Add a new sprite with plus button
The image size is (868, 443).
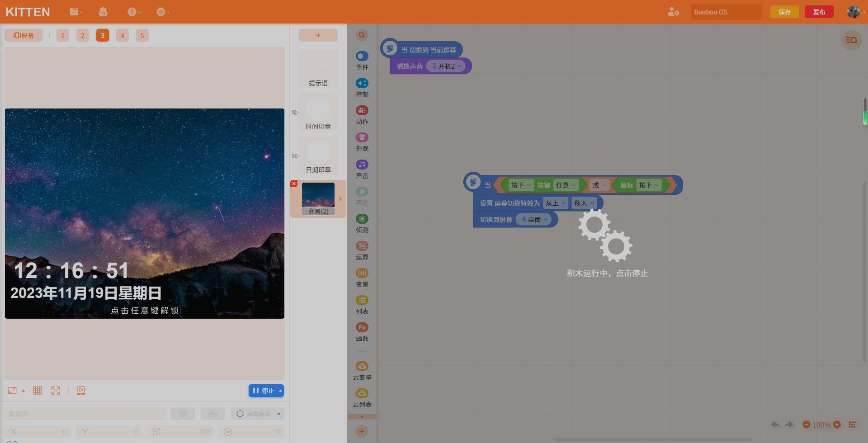click(318, 35)
